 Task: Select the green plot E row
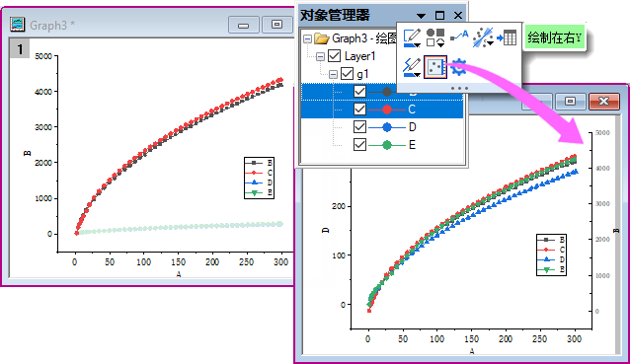click(382, 144)
